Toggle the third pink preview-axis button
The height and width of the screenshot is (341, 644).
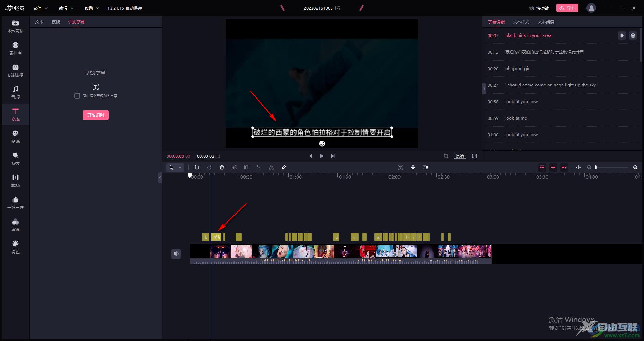[x=564, y=167]
